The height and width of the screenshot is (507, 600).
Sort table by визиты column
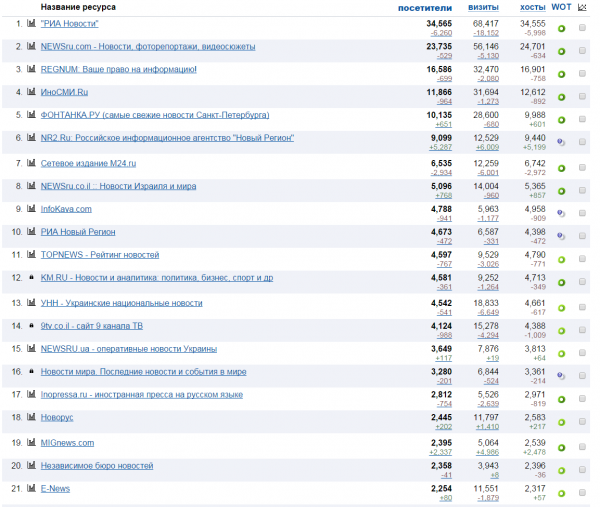tap(483, 7)
